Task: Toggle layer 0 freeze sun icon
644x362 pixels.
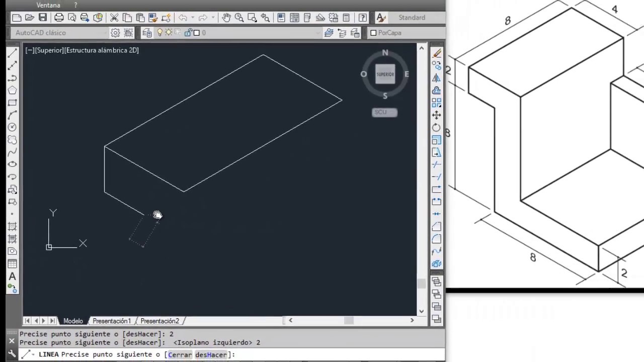Action: pyautogui.click(x=169, y=33)
